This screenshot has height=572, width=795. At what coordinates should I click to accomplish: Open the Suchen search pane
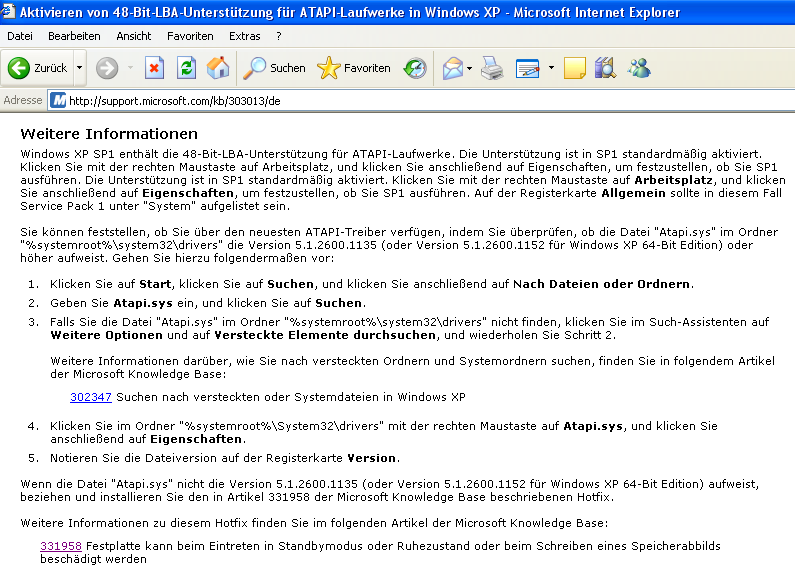tap(274, 68)
